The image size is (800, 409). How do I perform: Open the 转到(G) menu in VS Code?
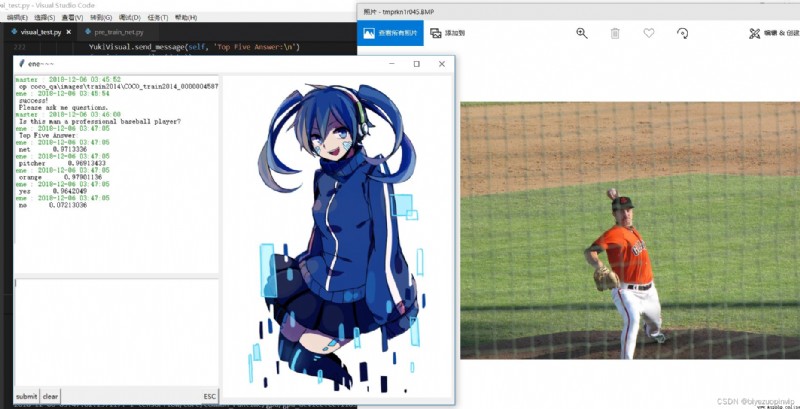101,17
